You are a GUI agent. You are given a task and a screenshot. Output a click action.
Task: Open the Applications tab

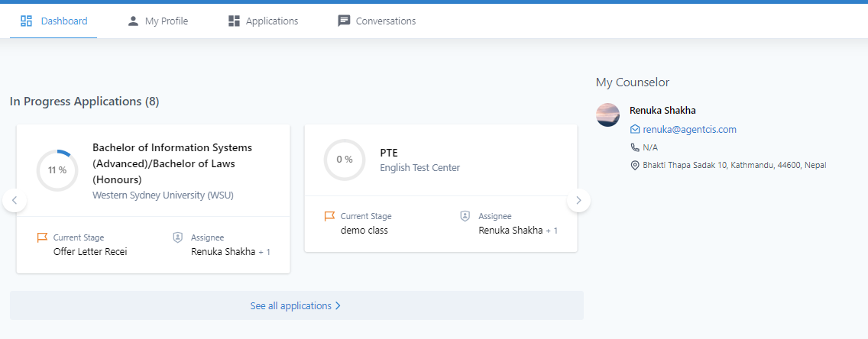point(263,21)
